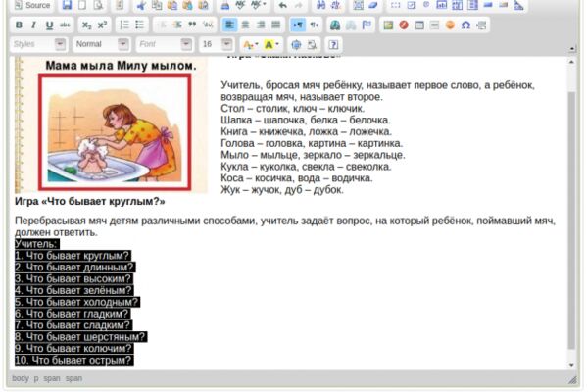Toggle Strikethrough formatting
The width and height of the screenshot is (588, 392).
65,25
